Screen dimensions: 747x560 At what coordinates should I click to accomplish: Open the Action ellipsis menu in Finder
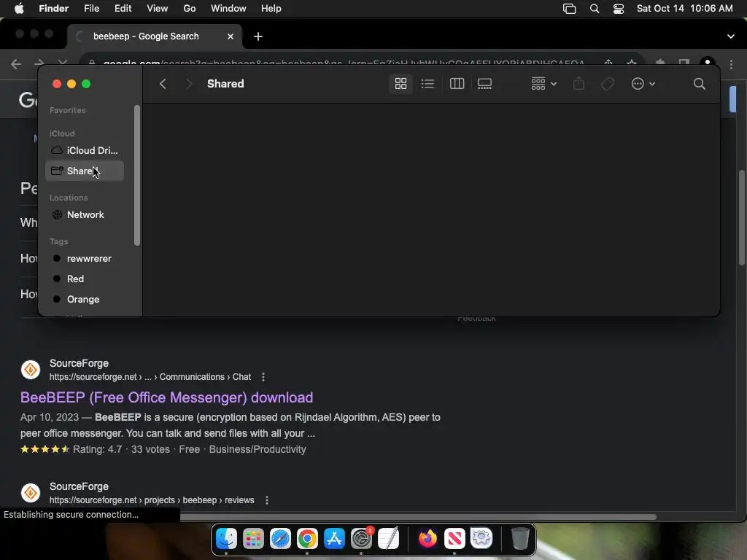pyautogui.click(x=643, y=84)
